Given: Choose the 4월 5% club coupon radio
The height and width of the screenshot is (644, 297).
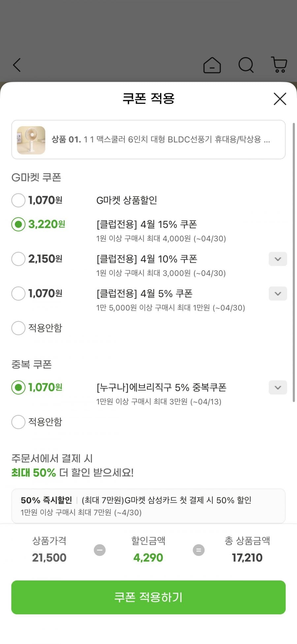Looking at the screenshot, I should pos(18,294).
